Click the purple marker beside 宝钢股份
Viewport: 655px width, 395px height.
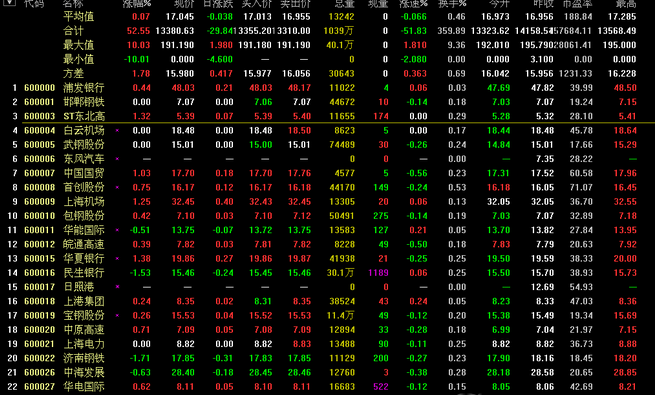tap(117, 315)
